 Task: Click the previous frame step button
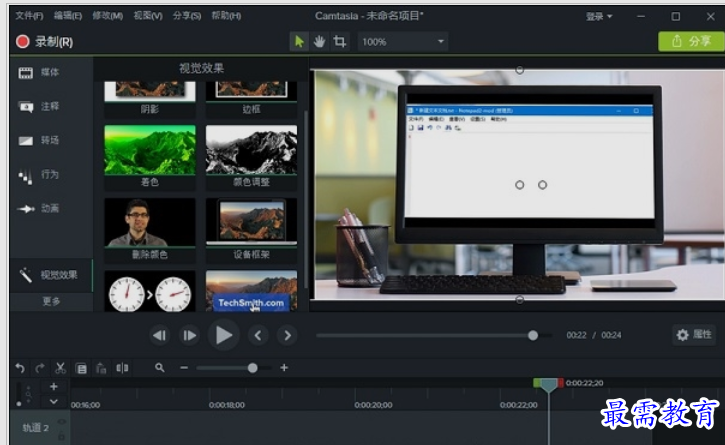pos(160,335)
